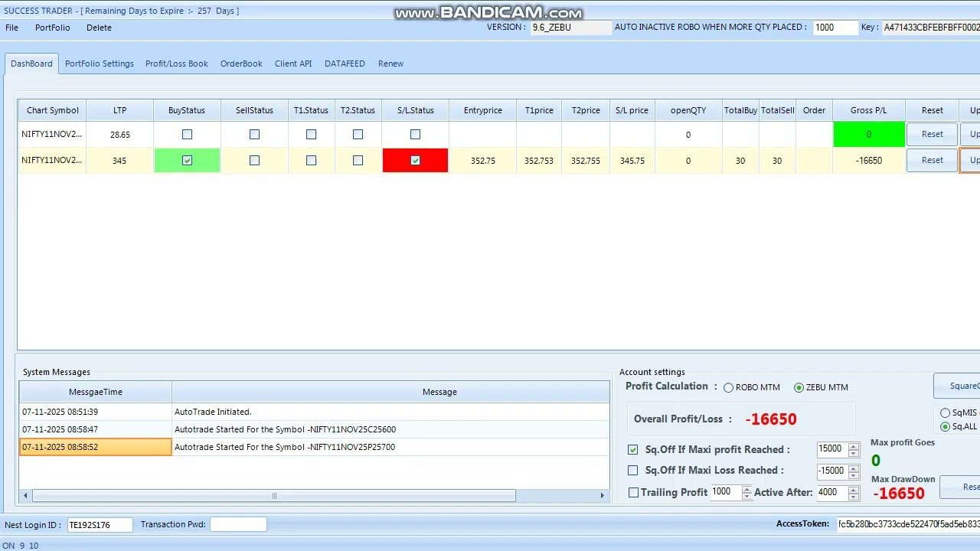Switch to the Client API tab
Viewport: 980px width, 551px height.
(292, 64)
